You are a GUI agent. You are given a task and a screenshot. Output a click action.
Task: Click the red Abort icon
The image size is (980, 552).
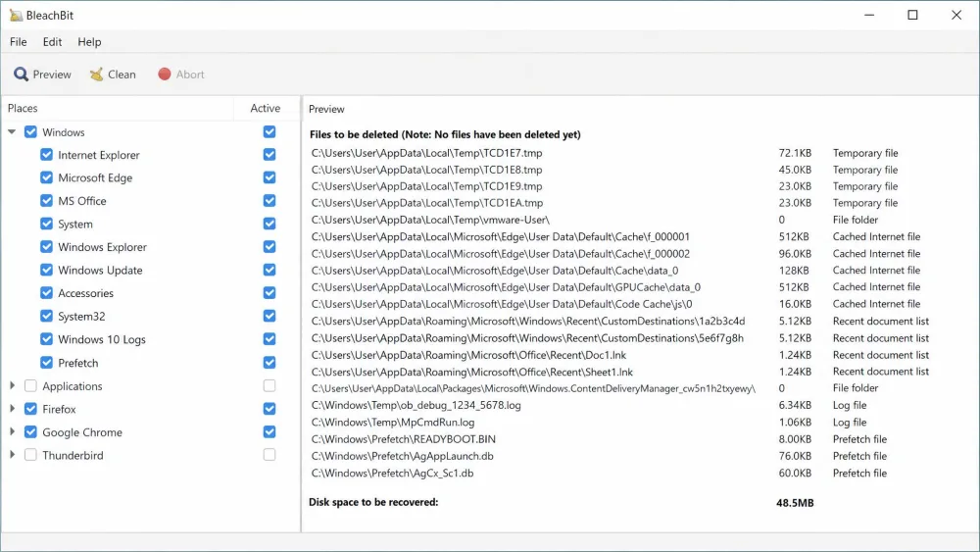[x=165, y=75]
